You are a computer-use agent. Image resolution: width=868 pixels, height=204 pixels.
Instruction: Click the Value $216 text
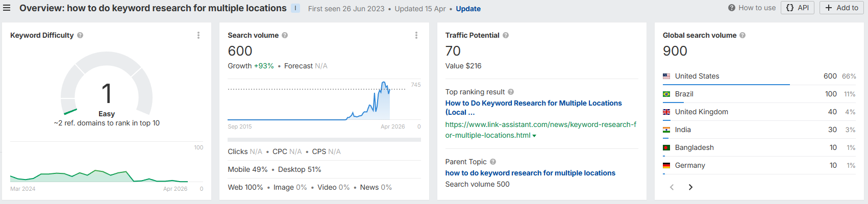click(463, 66)
